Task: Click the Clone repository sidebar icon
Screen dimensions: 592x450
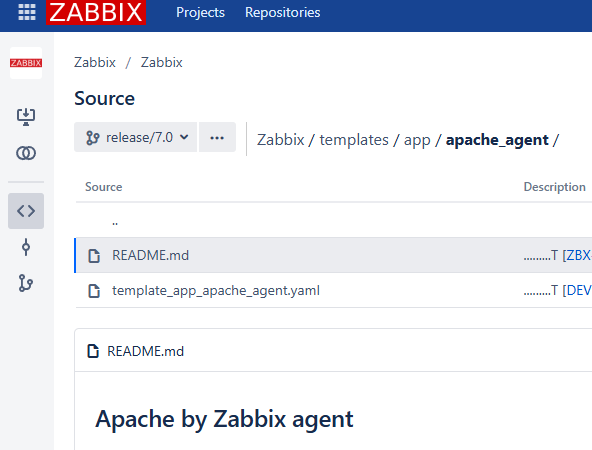Action: point(26,117)
